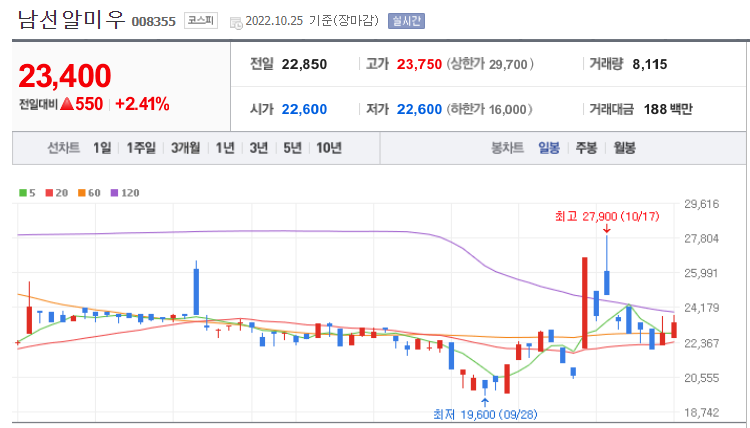Select the 10년 chart range

[x=329, y=148]
